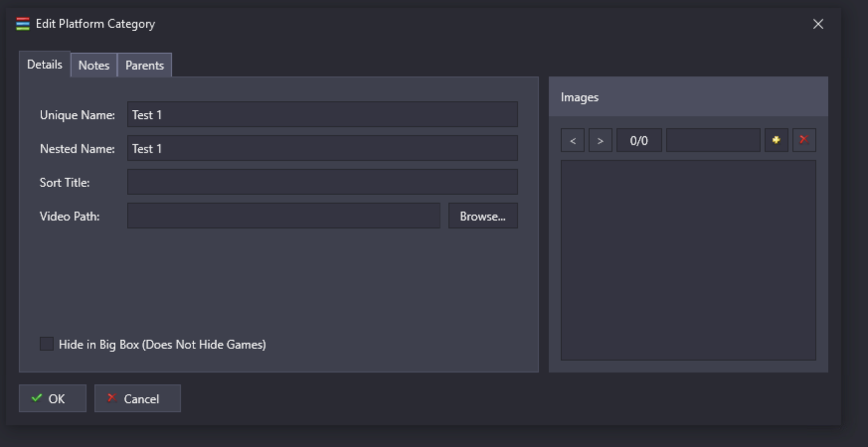The width and height of the screenshot is (868, 447).
Task: Focus the Nested Name field
Action: 323,148
